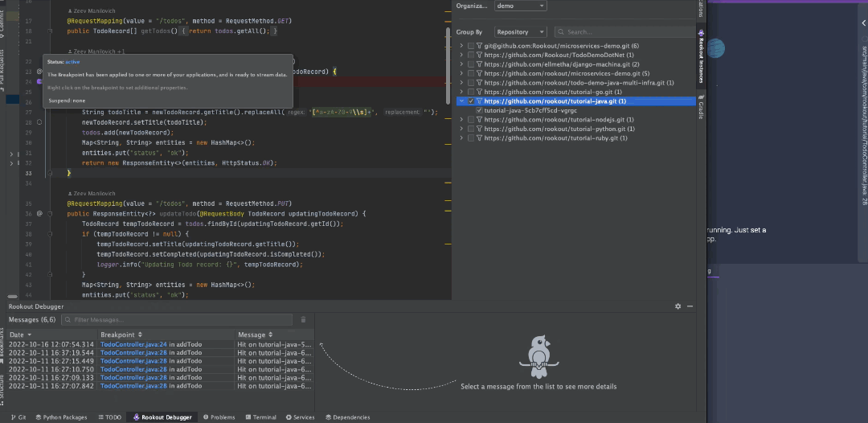868x423 pixels.
Task: Click the filter icon beside TodoDemoDotNet
Action: (x=479, y=55)
